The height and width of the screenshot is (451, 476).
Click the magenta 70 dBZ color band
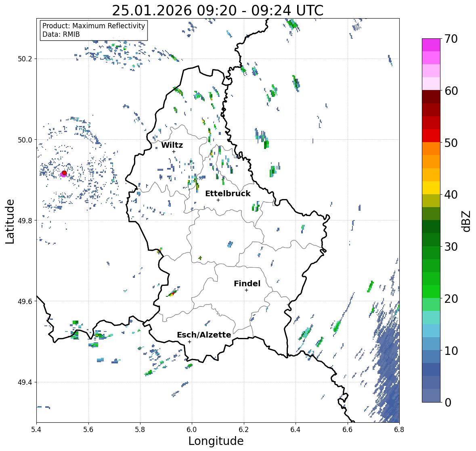pyautogui.click(x=431, y=45)
